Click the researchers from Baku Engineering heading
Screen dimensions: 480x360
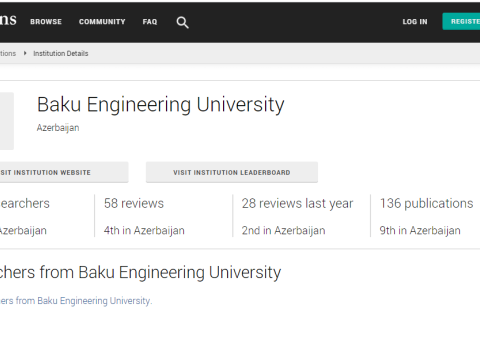(140, 272)
